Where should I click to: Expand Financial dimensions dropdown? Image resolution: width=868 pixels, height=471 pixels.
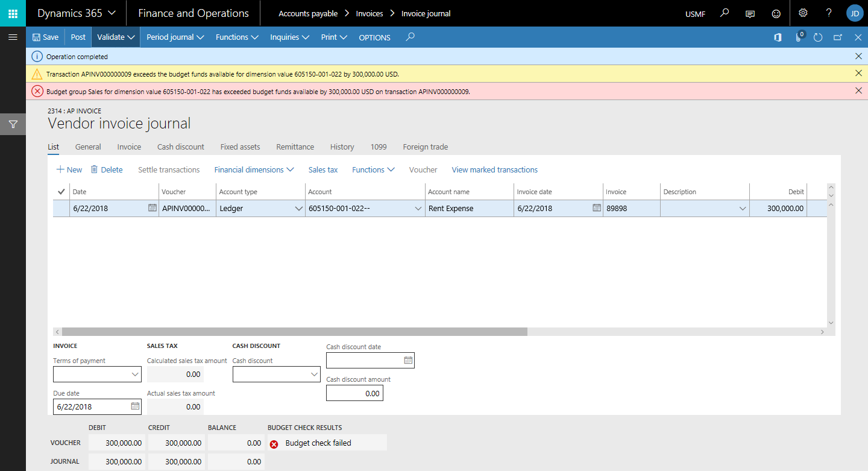coord(254,170)
